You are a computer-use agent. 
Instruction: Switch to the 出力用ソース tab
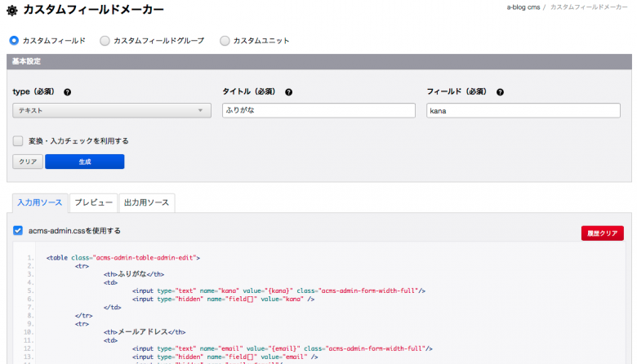pyautogui.click(x=147, y=202)
